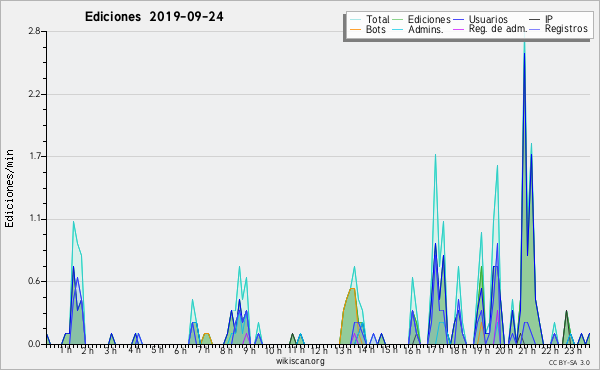Viewport: 600px width, 370px height.
Task: Click the 13 h axis marker
Action: pos(343,351)
